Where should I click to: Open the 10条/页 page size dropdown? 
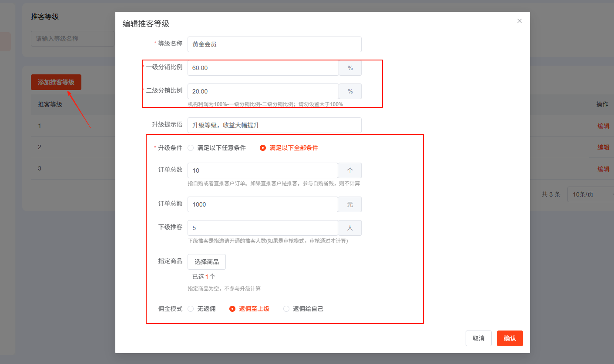click(590, 194)
